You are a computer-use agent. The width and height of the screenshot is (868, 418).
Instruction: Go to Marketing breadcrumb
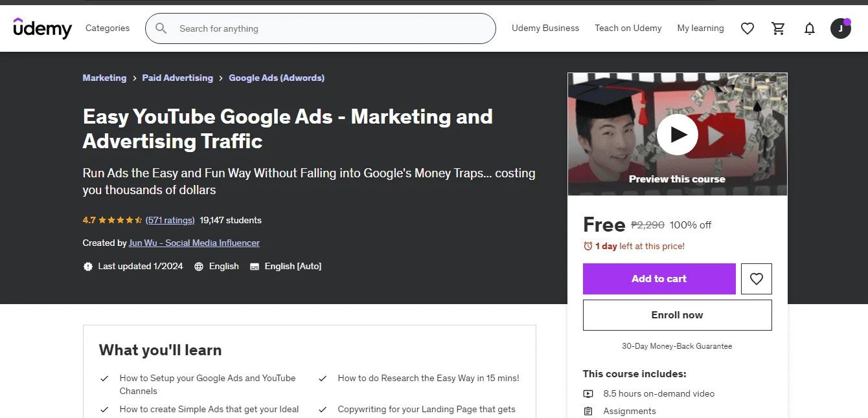coord(104,78)
